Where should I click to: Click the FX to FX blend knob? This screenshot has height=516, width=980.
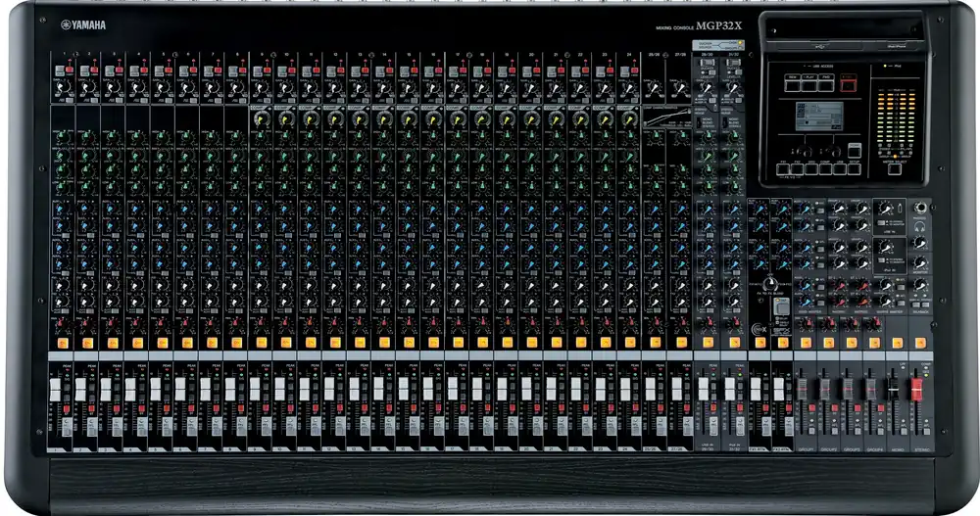[771, 284]
